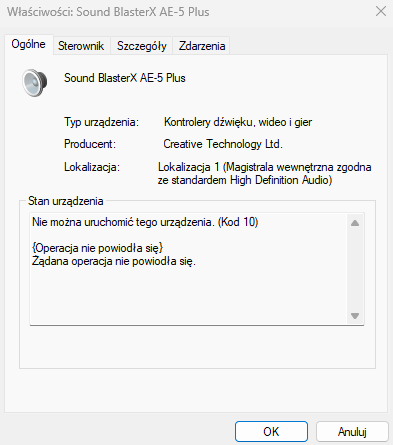Select the Zdarzenia tab
The image size is (393, 445).
point(202,46)
